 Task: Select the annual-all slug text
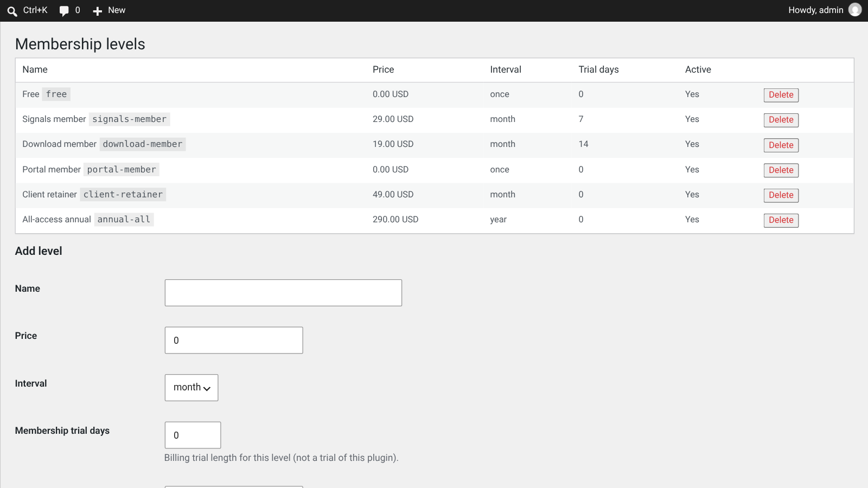click(124, 220)
